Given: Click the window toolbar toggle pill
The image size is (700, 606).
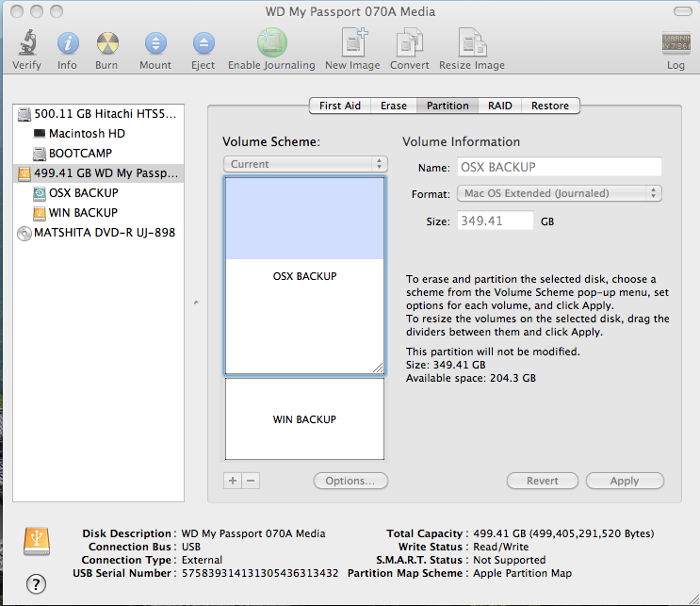Looking at the screenshot, I should coord(683,11).
